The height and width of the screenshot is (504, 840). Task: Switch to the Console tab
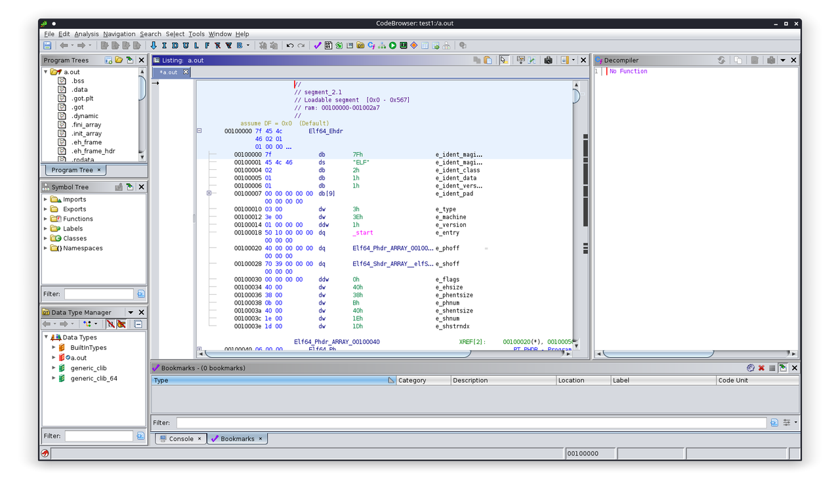pos(180,438)
